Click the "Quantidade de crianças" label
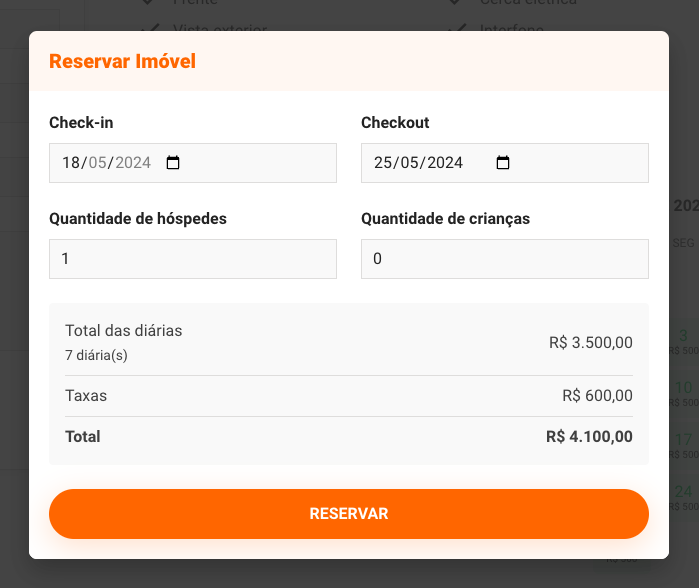Screen dimensions: 699x588 click(445, 219)
